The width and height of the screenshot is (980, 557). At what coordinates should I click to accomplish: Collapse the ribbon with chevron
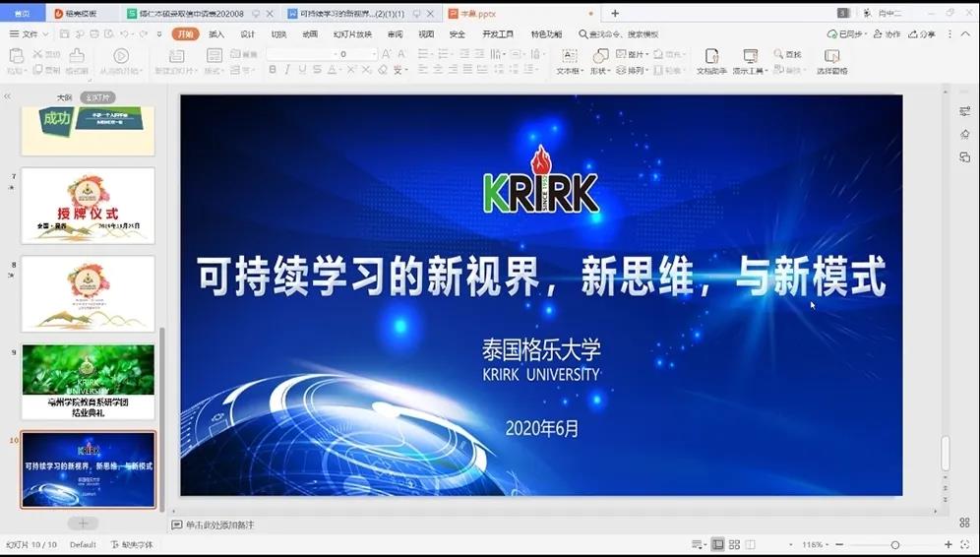[965, 33]
